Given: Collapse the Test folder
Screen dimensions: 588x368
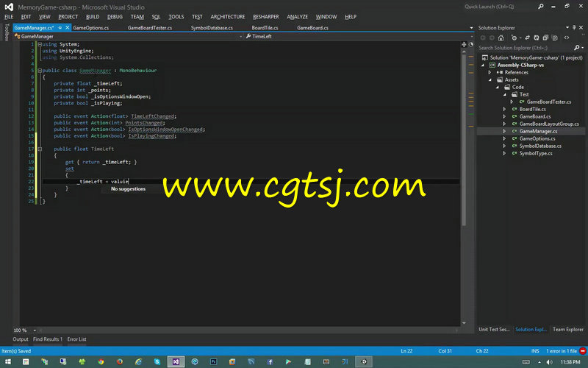Looking at the screenshot, I should 505,94.
